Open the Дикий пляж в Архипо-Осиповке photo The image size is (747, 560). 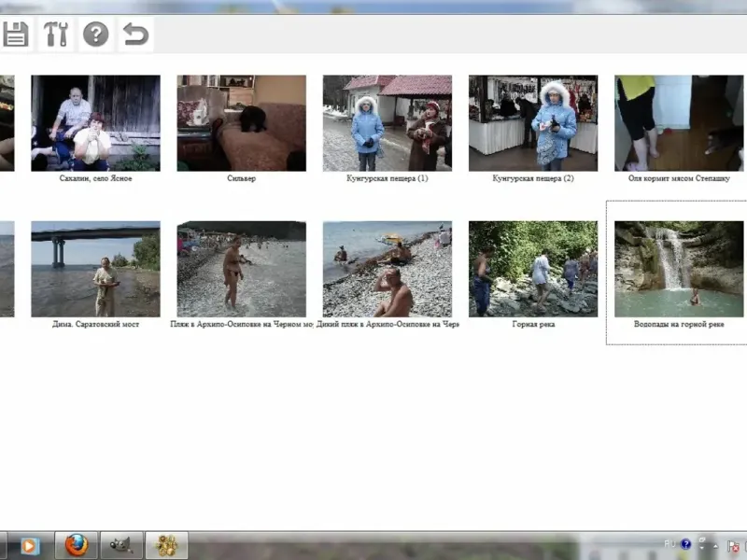pyautogui.click(x=388, y=269)
